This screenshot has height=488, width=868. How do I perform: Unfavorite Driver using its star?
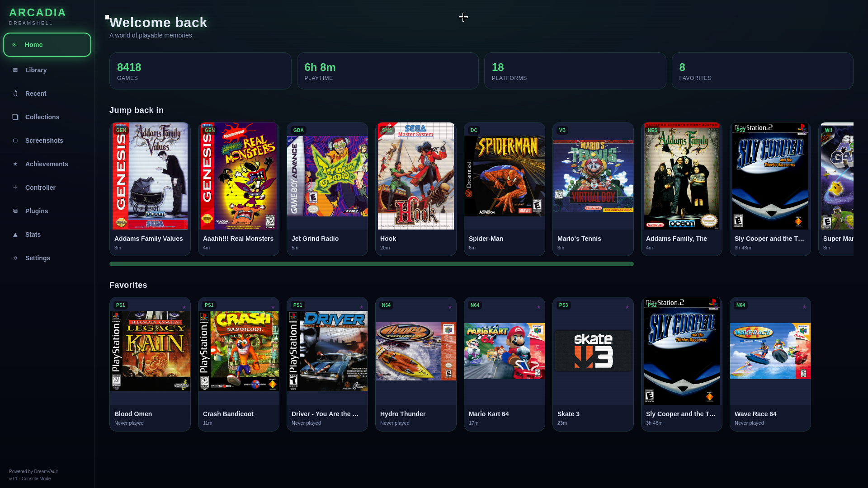point(361,307)
